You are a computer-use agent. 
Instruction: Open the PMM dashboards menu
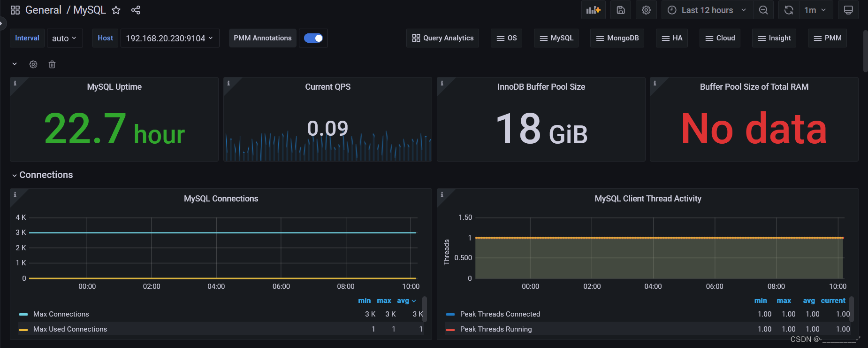[x=828, y=38]
